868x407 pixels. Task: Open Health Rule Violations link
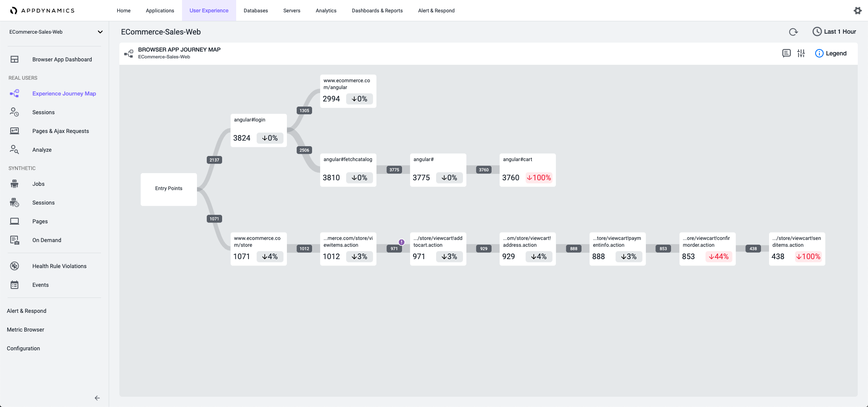(x=59, y=266)
